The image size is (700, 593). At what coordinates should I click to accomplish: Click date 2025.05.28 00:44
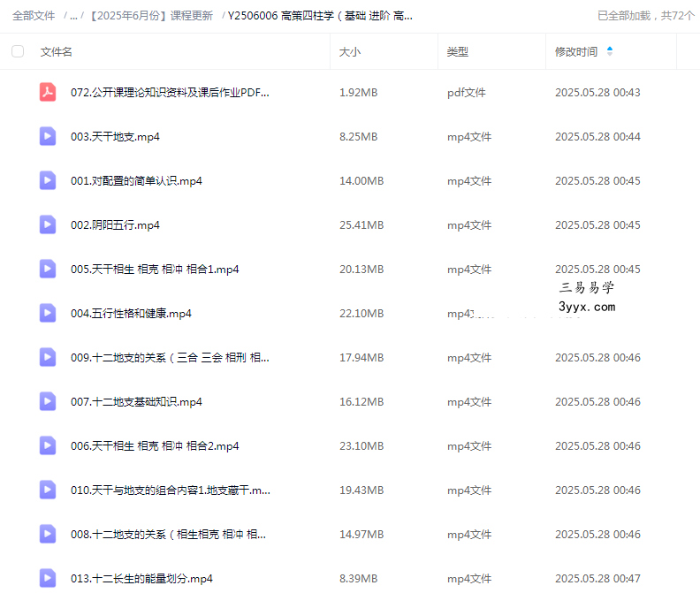pyautogui.click(x=597, y=137)
